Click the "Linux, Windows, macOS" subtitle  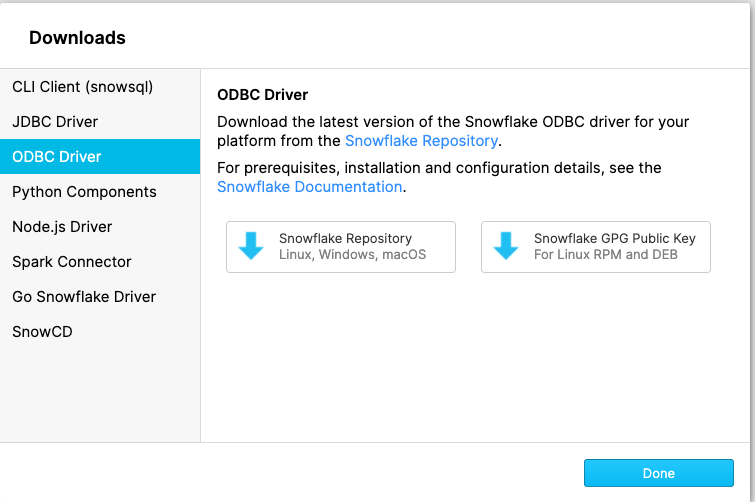(352, 255)
